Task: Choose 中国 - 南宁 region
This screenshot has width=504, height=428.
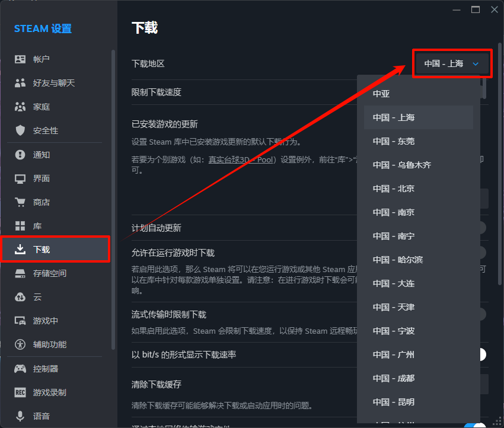Action: (418, 236)
